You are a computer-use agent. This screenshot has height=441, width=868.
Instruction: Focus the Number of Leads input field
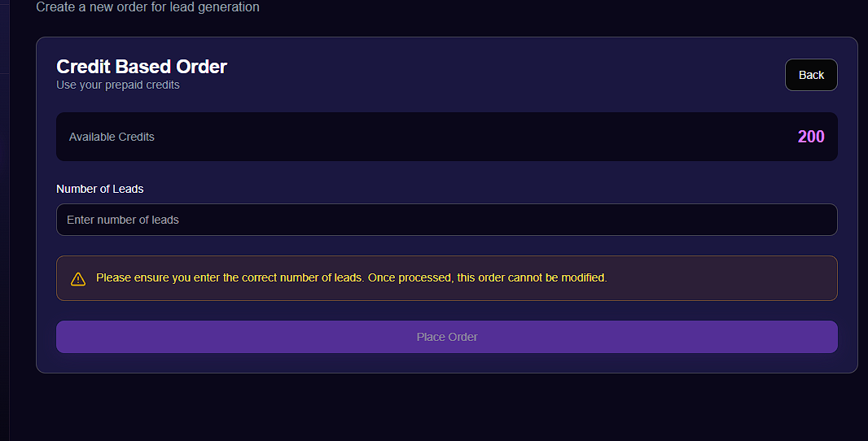pyautogui.click(x=446, y=220)
